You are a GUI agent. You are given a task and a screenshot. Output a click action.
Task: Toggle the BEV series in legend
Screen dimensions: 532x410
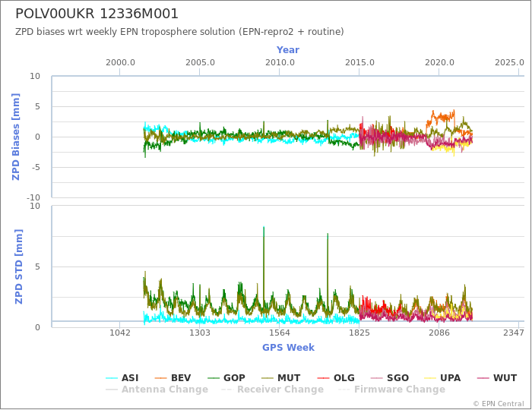(x=173, y=378)
